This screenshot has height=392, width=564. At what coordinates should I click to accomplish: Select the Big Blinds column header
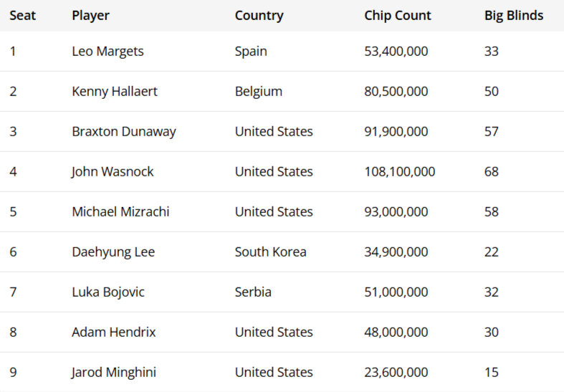tap(513, 15)
